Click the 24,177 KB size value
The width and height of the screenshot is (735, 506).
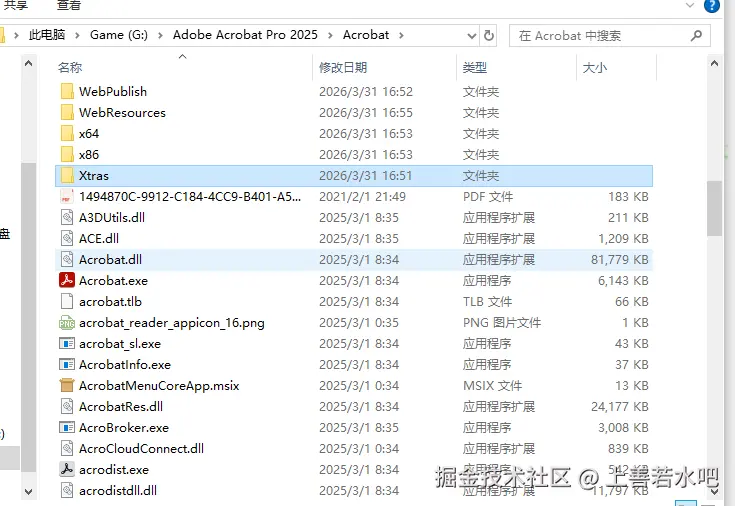(619, 407)
